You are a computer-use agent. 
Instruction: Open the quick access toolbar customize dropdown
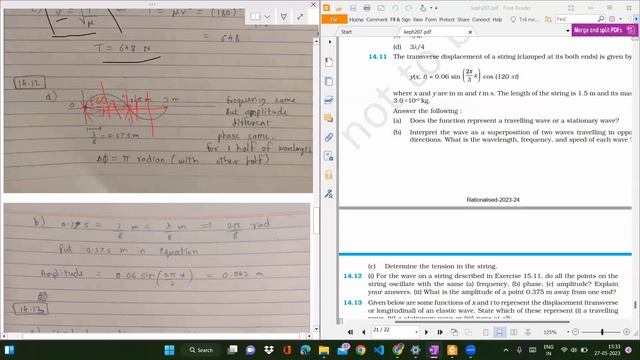pos(436,8)
